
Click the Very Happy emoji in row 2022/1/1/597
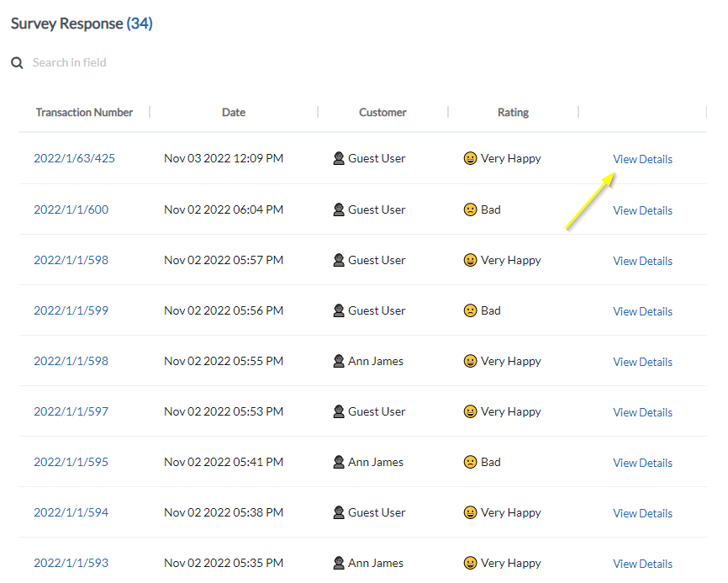click(470, 411)
